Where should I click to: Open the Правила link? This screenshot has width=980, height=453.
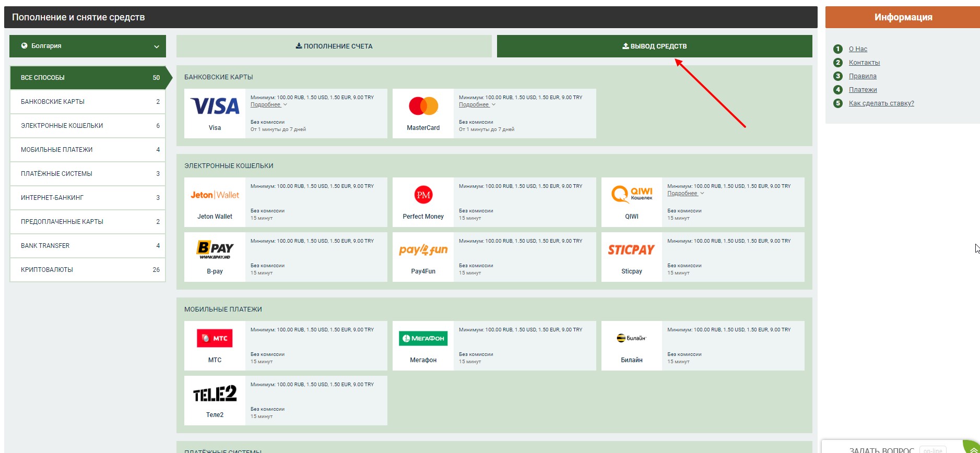[863, 76]
